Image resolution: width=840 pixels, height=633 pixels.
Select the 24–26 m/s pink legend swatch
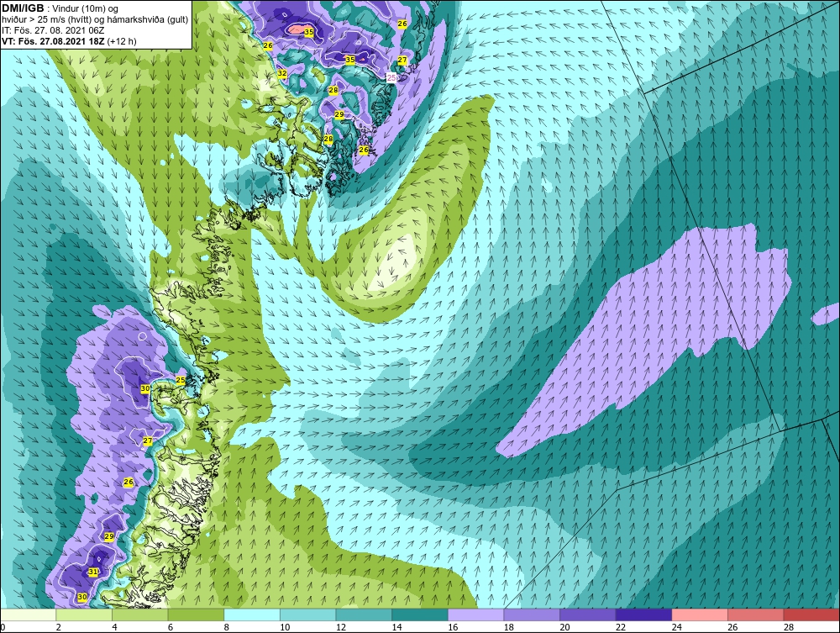tap(700, 615)
